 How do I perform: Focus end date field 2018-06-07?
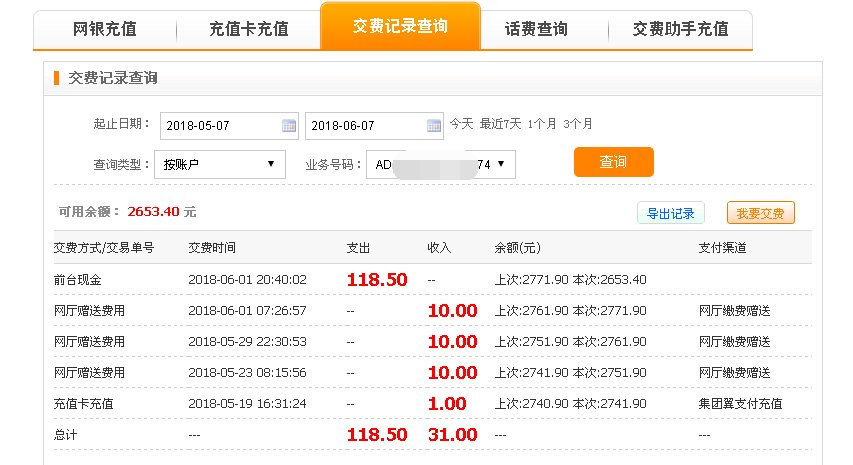pos(374,126)
